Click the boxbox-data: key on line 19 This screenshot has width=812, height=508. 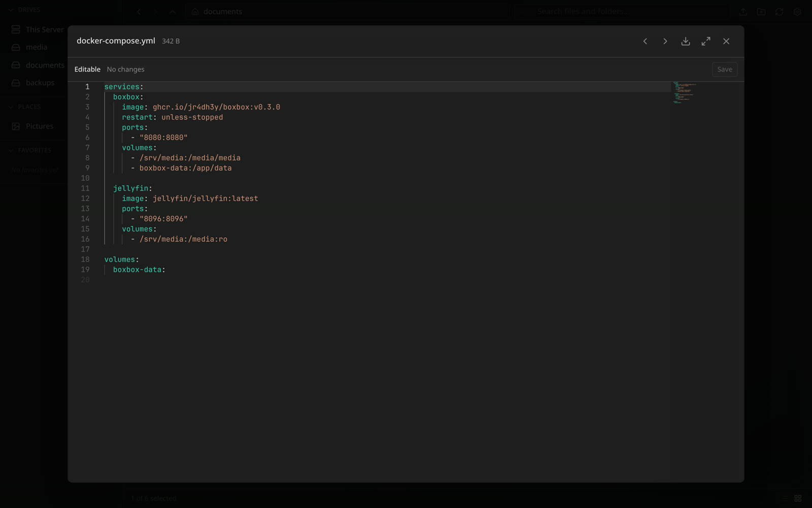point(139,270)
